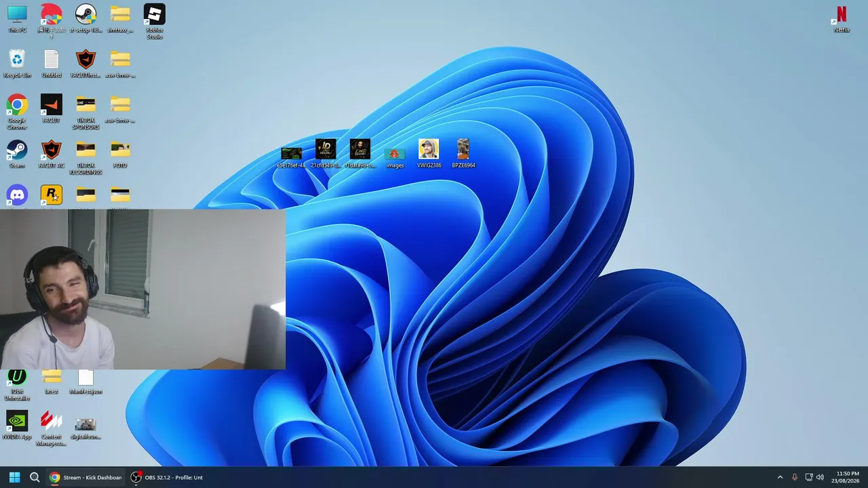This screenshot has height=488, width=868.
Task: Select the Rockstar Games launcher shortcut
Action: [x=52, y=197]
